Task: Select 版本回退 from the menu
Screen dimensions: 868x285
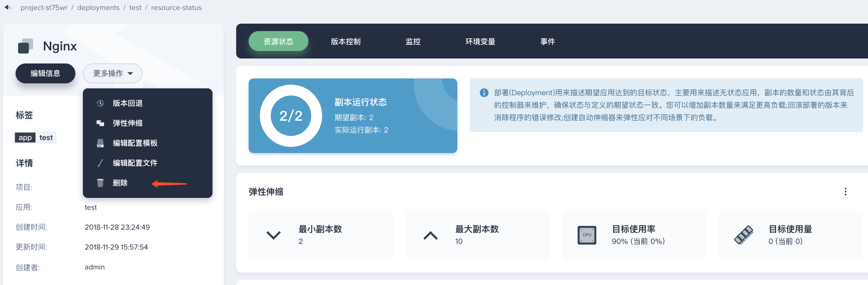Action: point(148,103)
